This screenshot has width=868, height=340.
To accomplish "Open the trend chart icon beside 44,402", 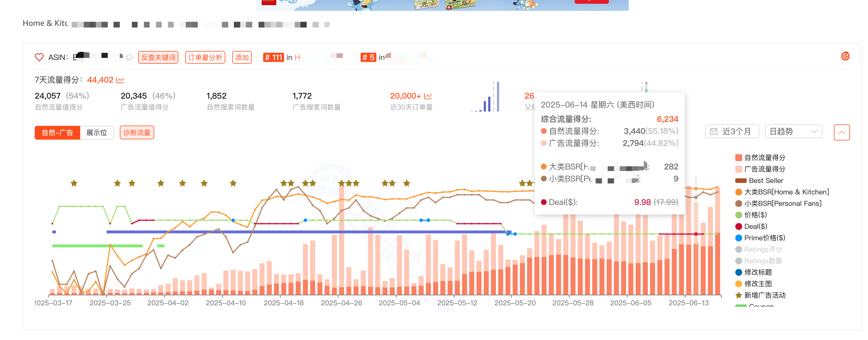I will [120, 80].
